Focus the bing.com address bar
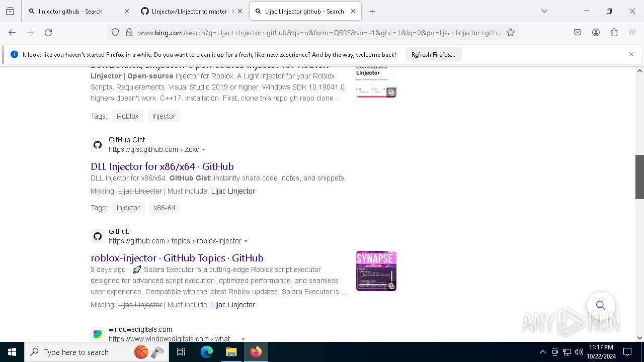Viewport: 644px width, 362px height. coord(319,32)
